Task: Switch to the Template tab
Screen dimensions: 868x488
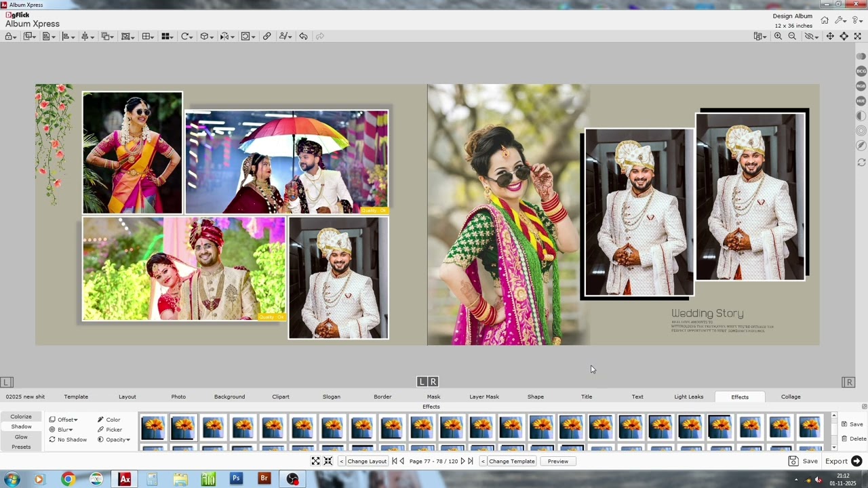Action: coord(76,396)
